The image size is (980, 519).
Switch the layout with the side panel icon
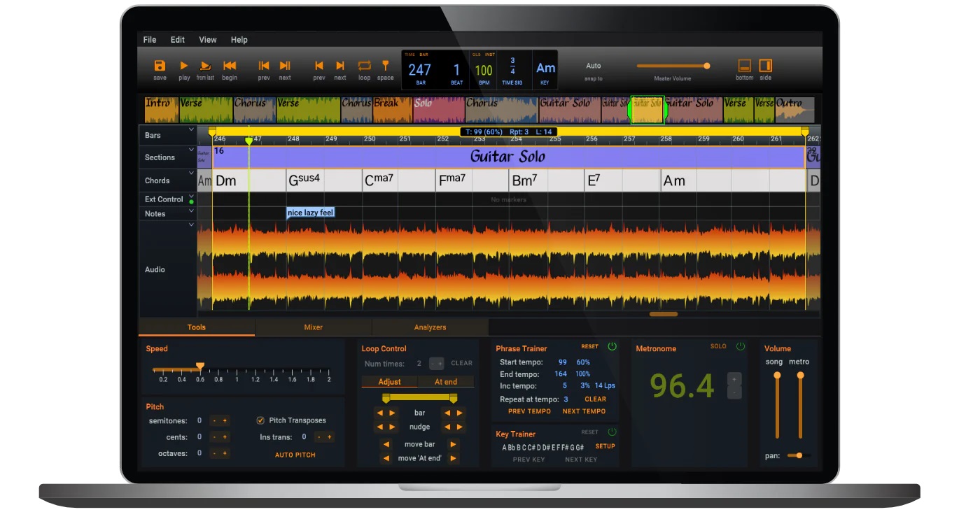pos(766,65)
